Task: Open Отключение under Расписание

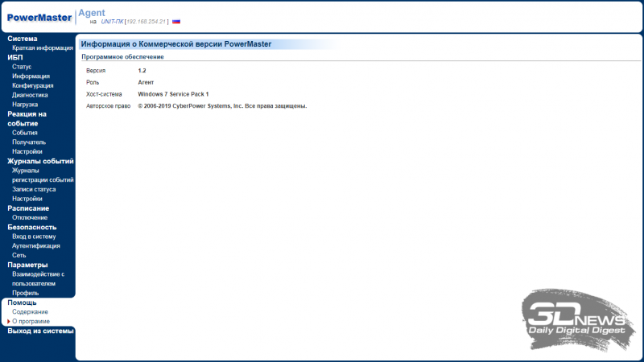Action: pyautogui.click(x=30, y=218)
